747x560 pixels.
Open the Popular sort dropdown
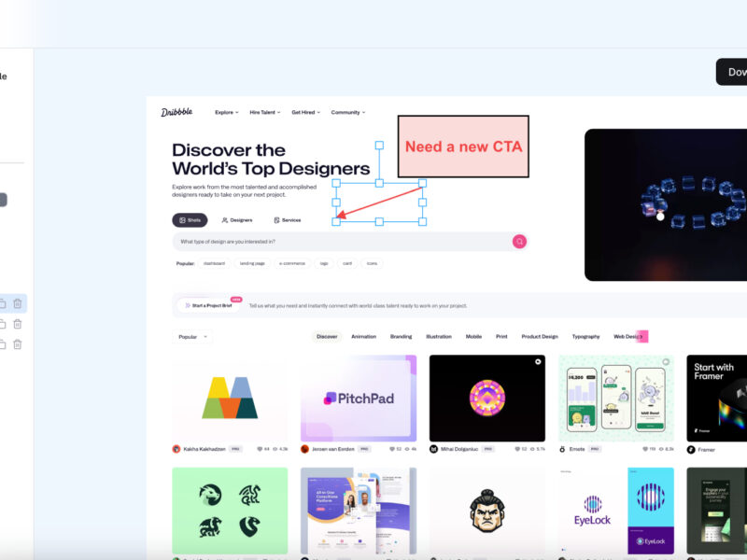[x=191, y=336]
